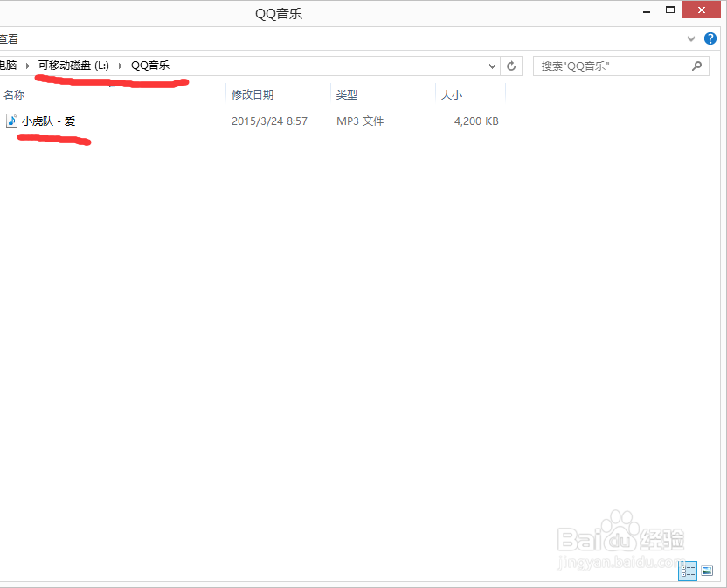Viewport: 727px width, 588px height.
Task: Select the QQ音乐 breadcrumb segment
Action: [x=150, y=66]
